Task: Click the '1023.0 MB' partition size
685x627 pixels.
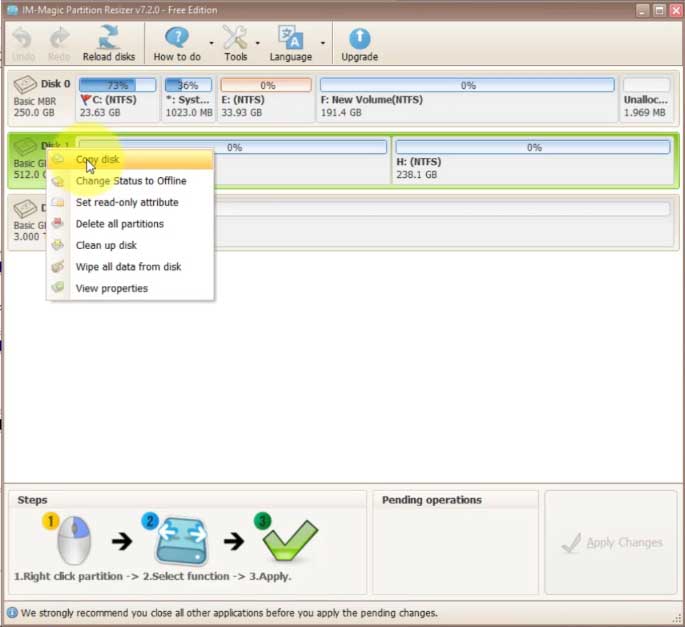Action: 189,113
